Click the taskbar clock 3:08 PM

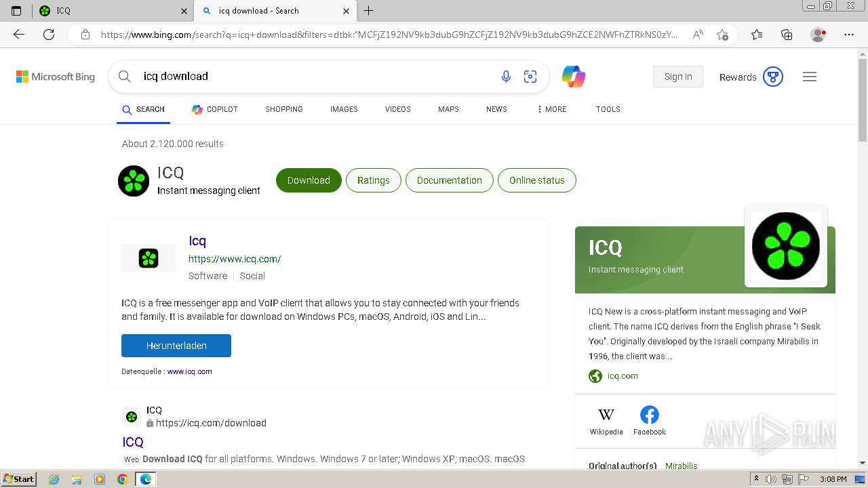pos(833,479)
